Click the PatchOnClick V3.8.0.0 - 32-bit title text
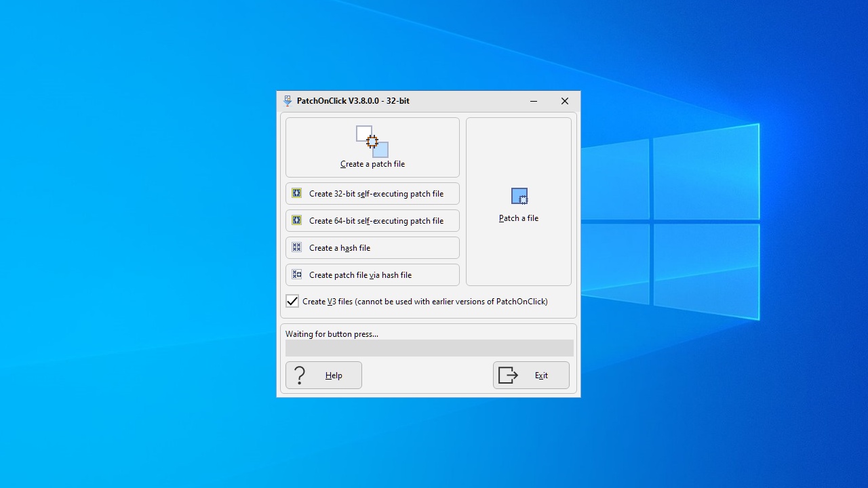Screen dimensions: 868x488 pos(353,101)
